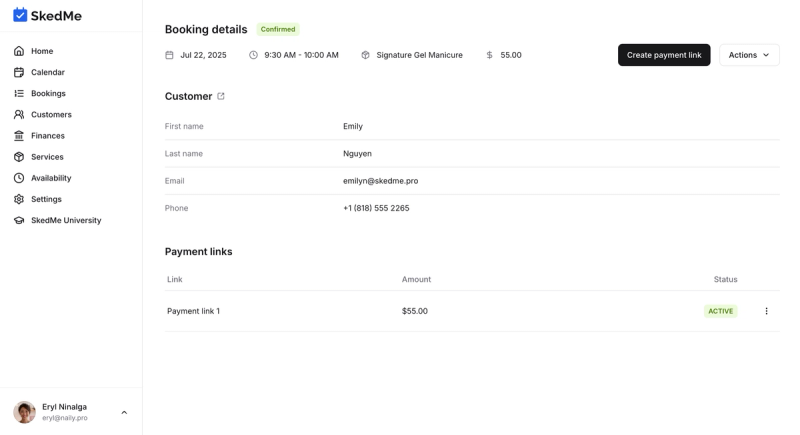Click the Payment links heading

198,251
